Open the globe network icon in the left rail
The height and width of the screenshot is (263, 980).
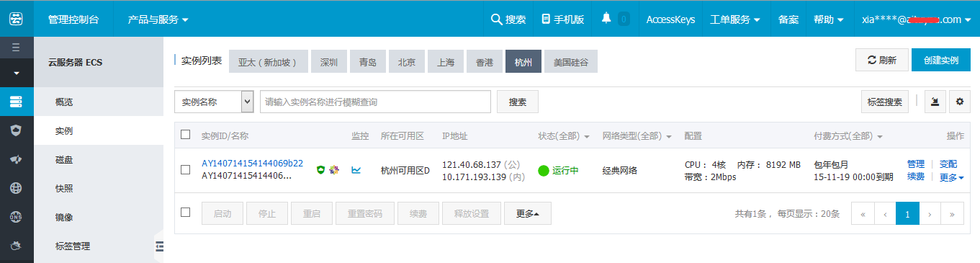(16, 188)
